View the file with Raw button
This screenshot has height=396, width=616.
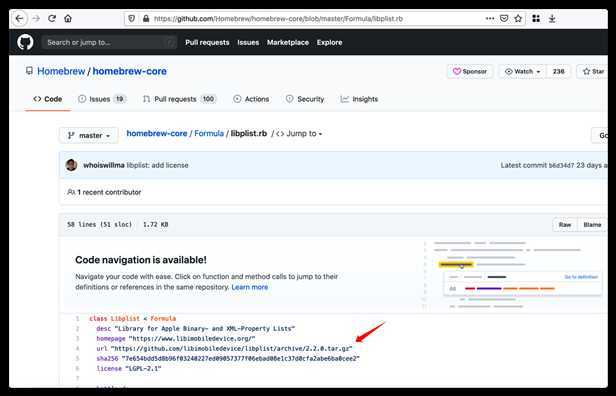(565, 224)
